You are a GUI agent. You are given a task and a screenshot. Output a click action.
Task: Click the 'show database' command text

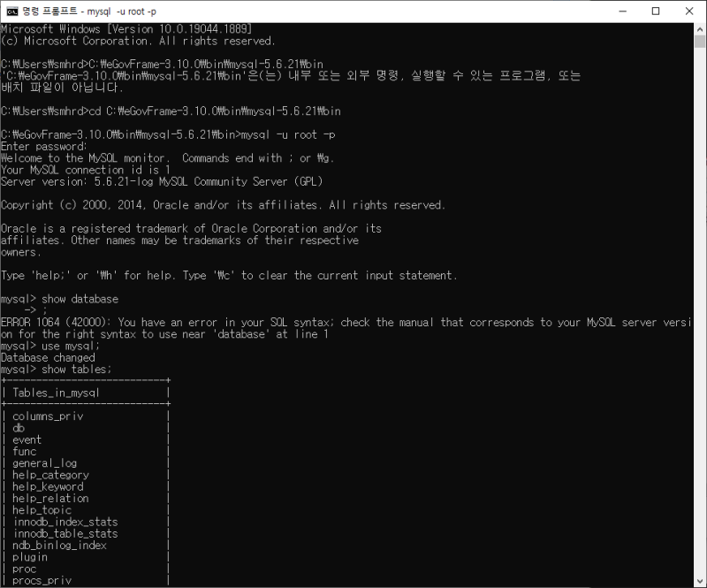pyautogui.click(x=80, y=299)
